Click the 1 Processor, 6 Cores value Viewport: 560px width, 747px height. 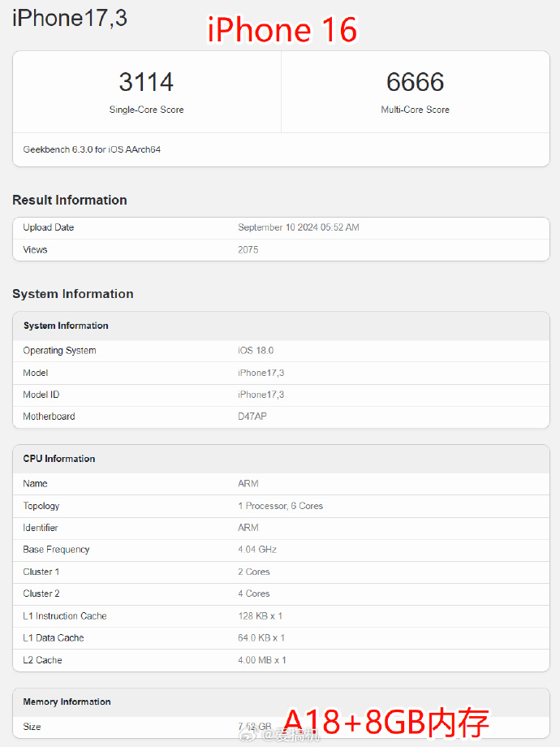281,506
